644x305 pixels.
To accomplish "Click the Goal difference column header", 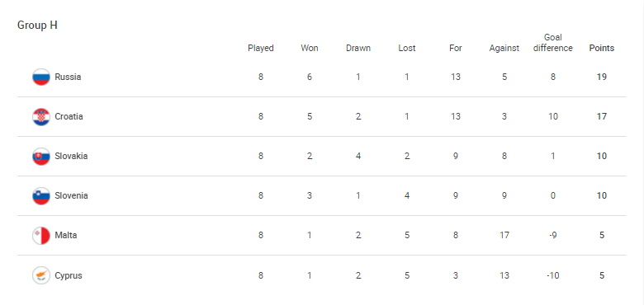I will pyautogui.click(x=553, y=43).
